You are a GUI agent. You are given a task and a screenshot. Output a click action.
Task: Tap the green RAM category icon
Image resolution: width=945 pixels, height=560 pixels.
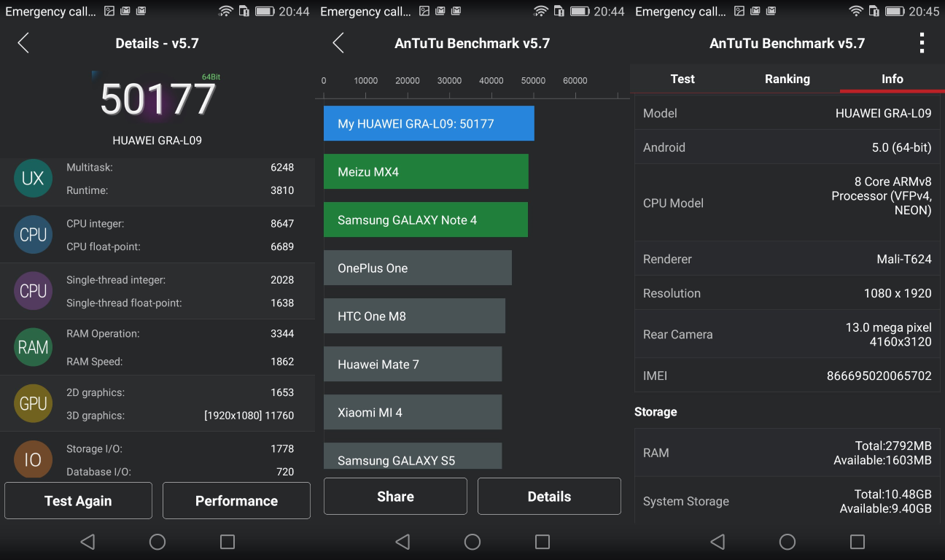(33, 347)
